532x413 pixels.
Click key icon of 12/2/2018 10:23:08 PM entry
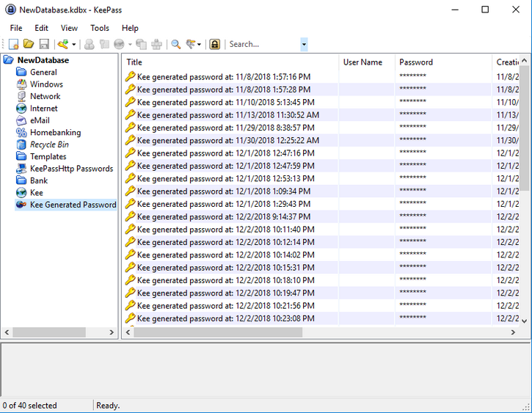pos(131,318)
